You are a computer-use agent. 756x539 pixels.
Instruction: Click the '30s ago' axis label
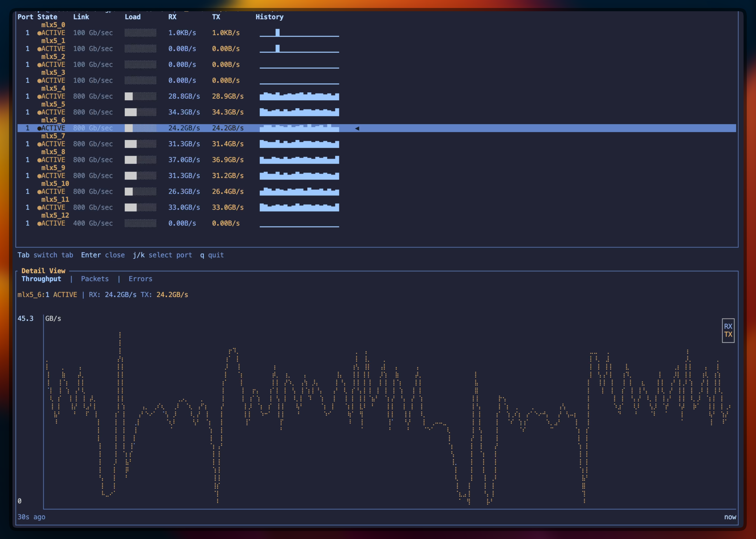pyautogui.click(x=31, y=517)
